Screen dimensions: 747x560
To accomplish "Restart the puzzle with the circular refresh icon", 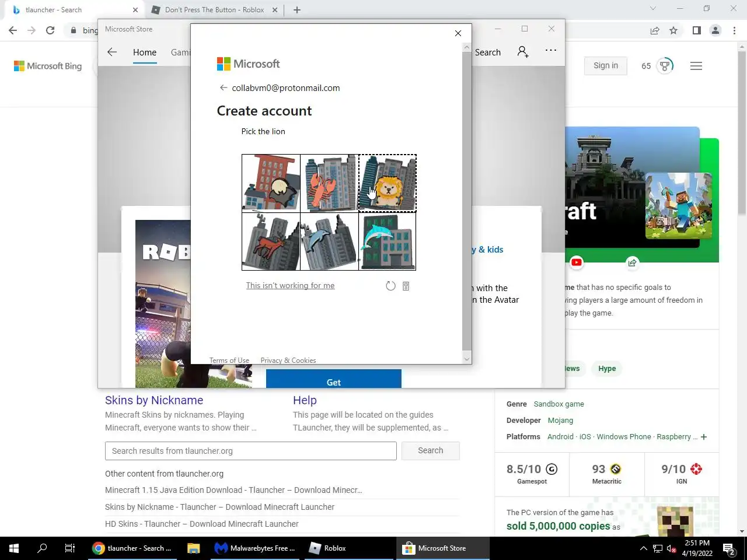I will [x=390, y=286].
